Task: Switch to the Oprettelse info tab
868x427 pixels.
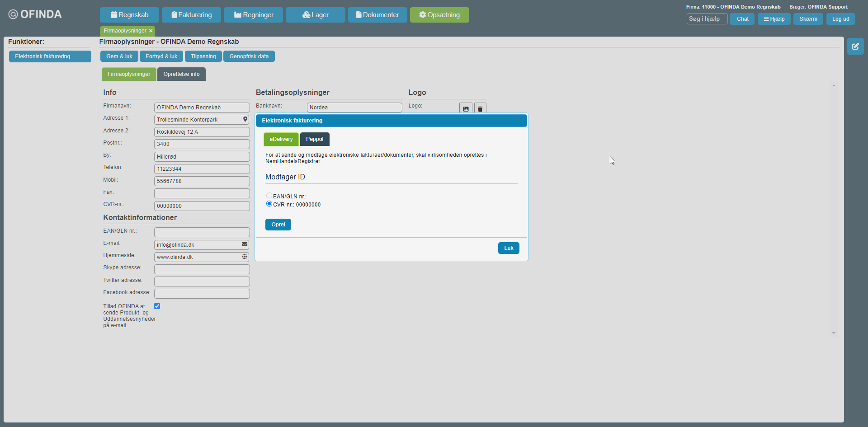Action: pyautogui.click(x=181, y=74)
